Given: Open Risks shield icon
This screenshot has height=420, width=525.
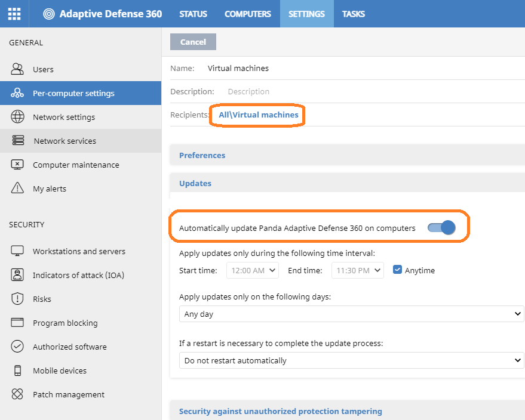Looking at the screenshot, I should pyautogui.click(x=17, y=299).
